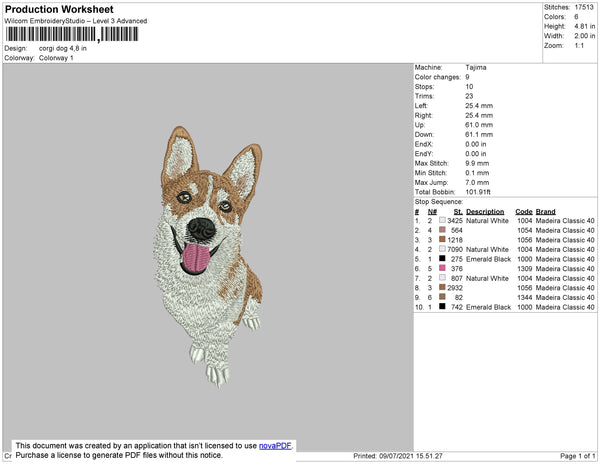Click the Page 1 of 1 footer
The height and width of the screenshot is (464, 600).
[577, 456]
